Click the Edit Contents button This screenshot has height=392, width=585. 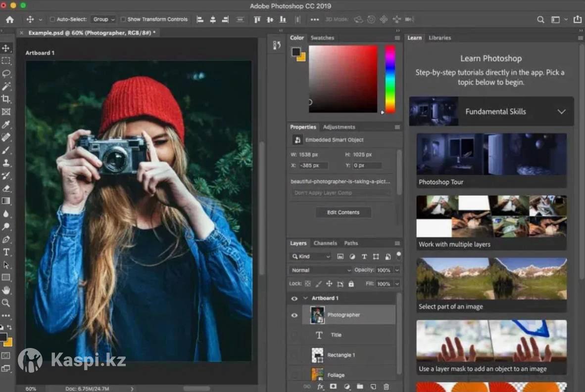[343, 213]
